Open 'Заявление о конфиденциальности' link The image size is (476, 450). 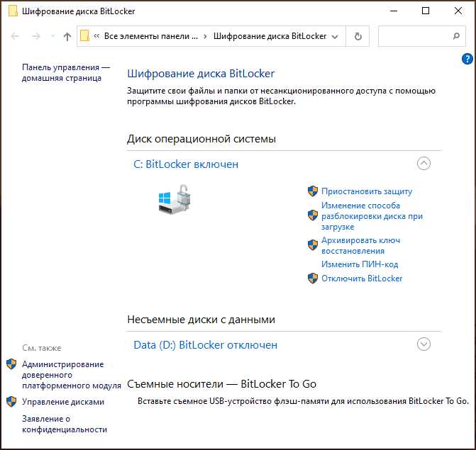click(65, 424)
